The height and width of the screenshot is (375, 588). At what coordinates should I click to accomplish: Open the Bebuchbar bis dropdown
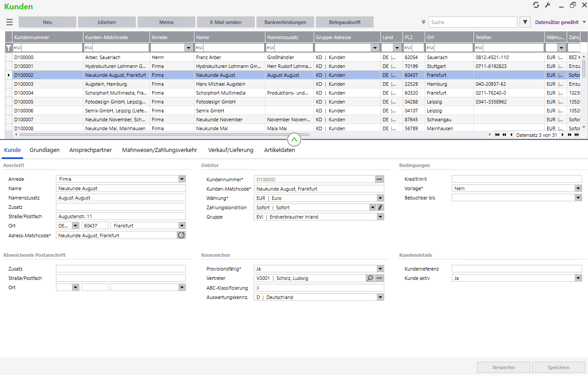pos(578,198)
